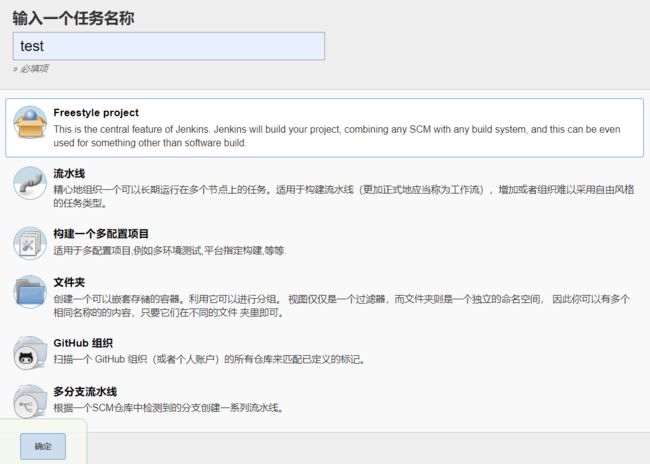Click the 流水线 description paragraph
The width and height of the screenshot is (650, 464).
pos(344,196)
